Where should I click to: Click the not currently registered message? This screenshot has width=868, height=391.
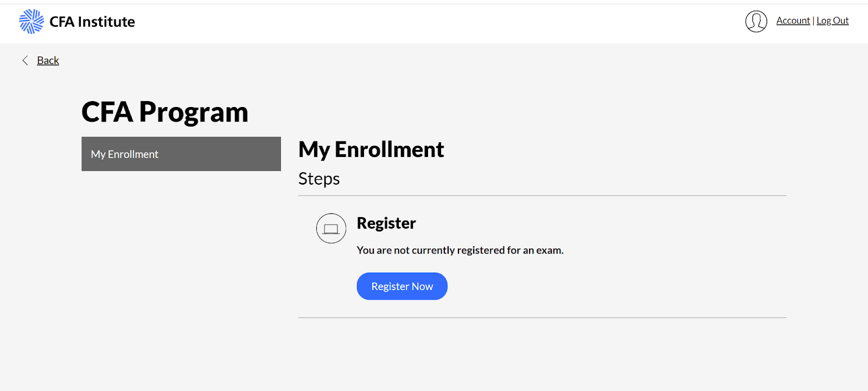[x=460, y=250]
